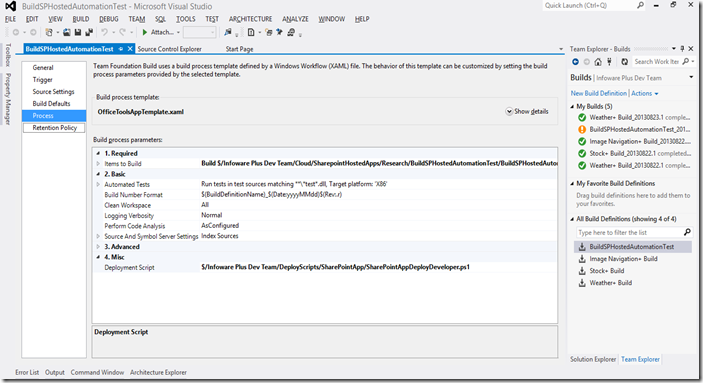
Task: Open the ARCHITECTURE menu
Action: [x=250, y=19]
